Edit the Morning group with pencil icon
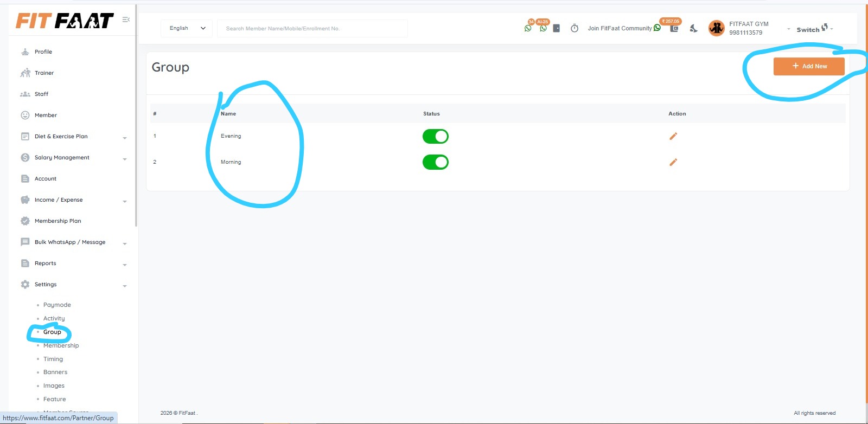Viewport: 868px width, 424px height. click(673, 162)
